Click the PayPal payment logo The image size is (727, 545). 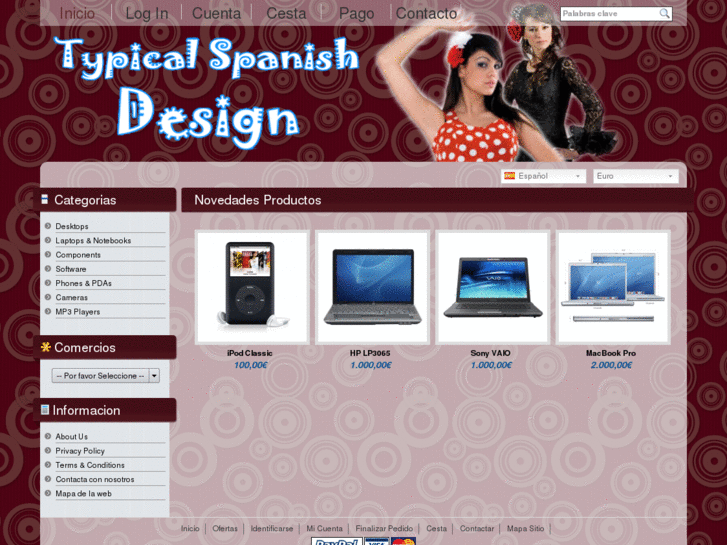pos(337,541)
